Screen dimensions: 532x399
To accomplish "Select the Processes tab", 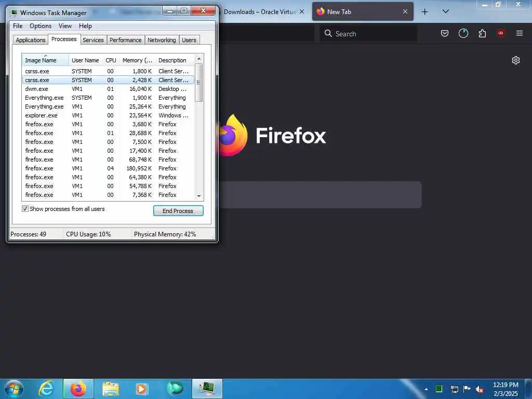I will click(64, 39).
